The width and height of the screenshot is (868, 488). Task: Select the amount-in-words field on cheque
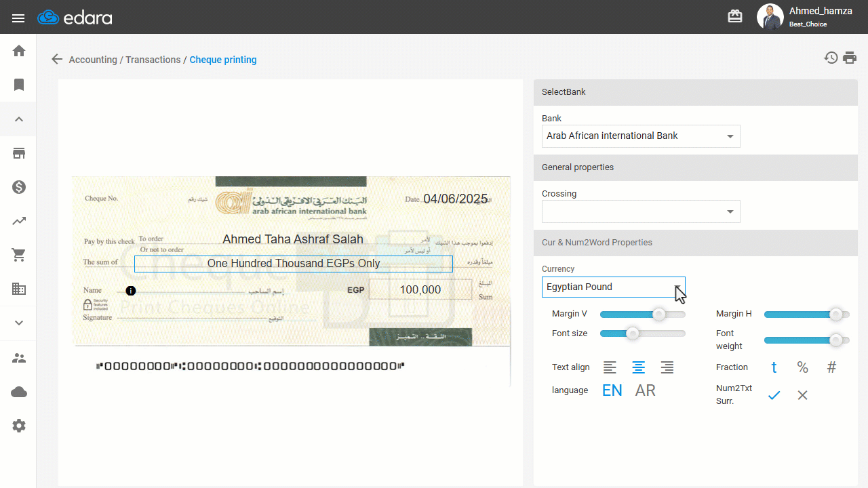tap(294, 264)
